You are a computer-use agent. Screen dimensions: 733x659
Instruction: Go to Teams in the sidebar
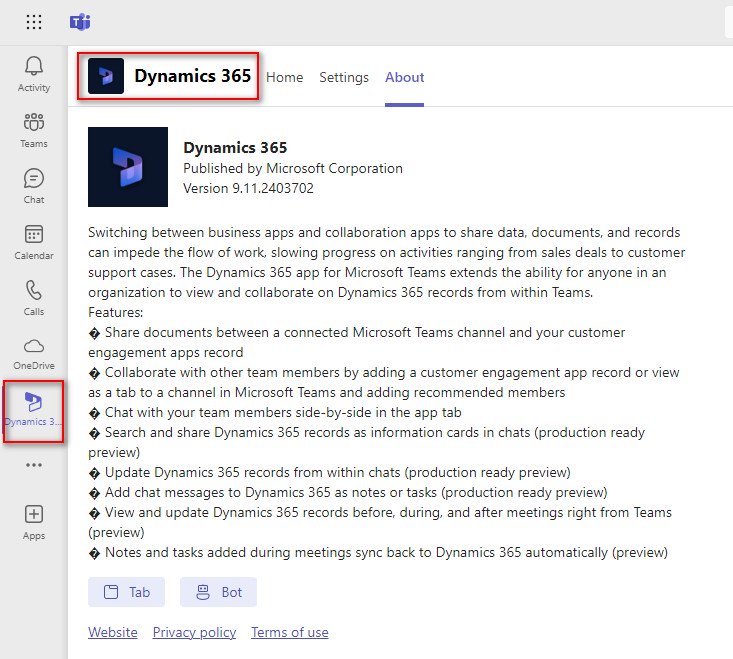pos(34,130)
